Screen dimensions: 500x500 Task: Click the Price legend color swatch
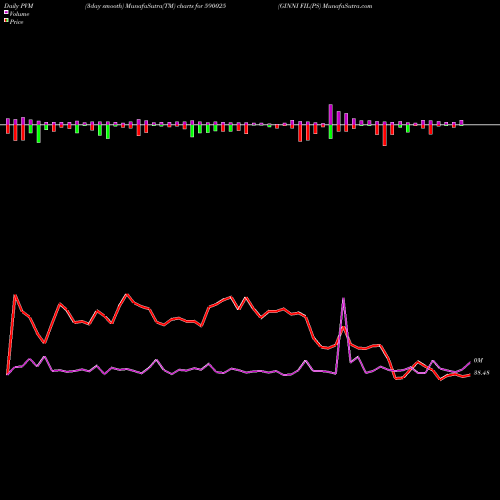[6, 20]
